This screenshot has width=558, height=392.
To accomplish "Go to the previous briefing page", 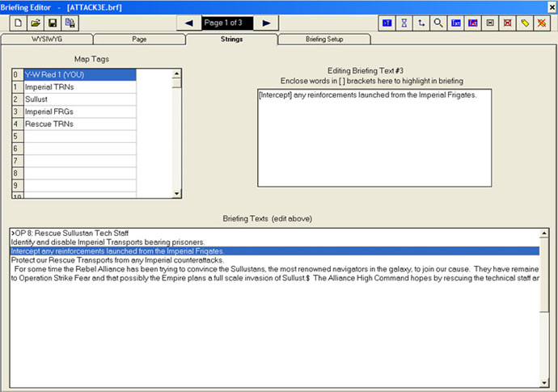I will [x=189, y=23].
